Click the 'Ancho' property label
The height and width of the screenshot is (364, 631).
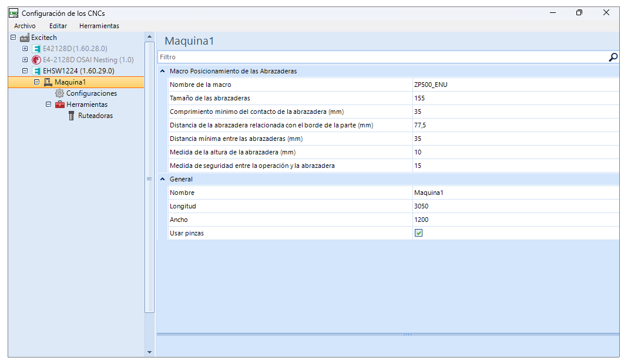[x=179, y=220]
